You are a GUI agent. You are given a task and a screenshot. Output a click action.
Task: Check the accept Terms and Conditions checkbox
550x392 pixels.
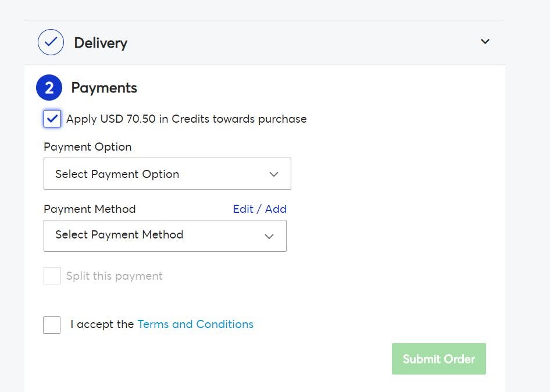point(52,325)
